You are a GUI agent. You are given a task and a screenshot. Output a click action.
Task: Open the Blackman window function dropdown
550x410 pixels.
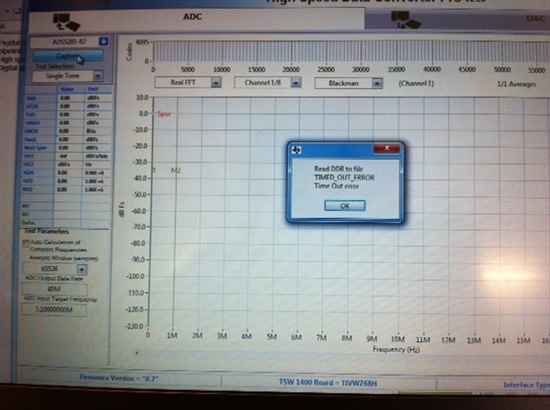pos(377,83)
